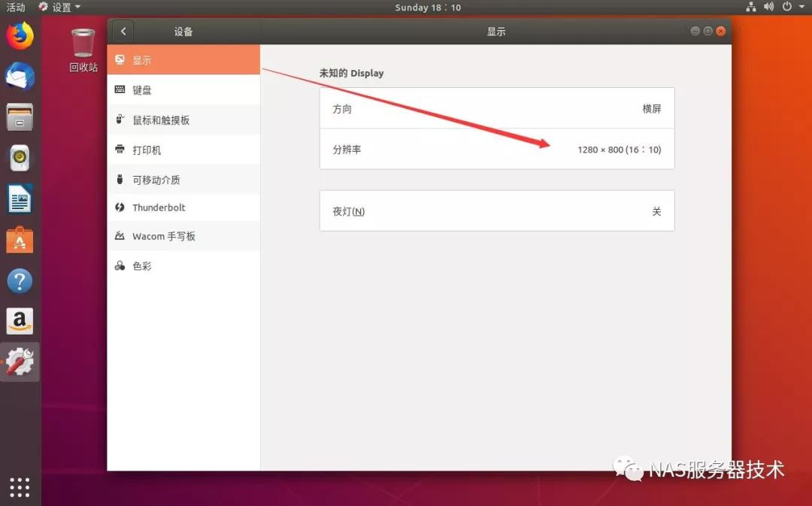Open the 打印机 printer settings
Viewport: 812px width, 506px height.
coord(183,150)
